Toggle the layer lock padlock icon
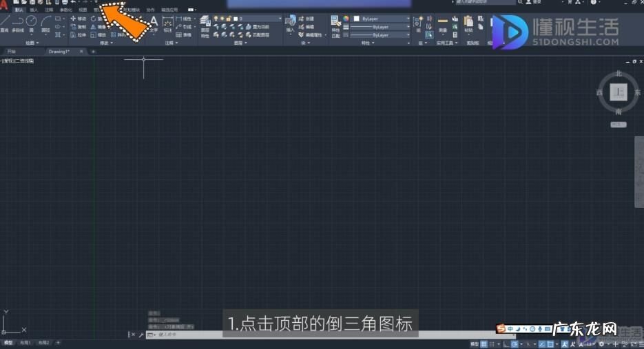Screen dimensions: 644x349 (229, 19)
